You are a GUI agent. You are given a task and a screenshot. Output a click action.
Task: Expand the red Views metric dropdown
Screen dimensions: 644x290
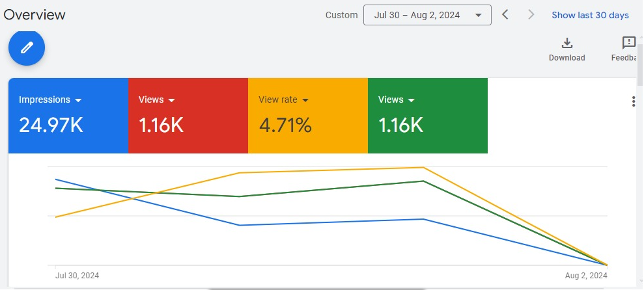[172, 100]
